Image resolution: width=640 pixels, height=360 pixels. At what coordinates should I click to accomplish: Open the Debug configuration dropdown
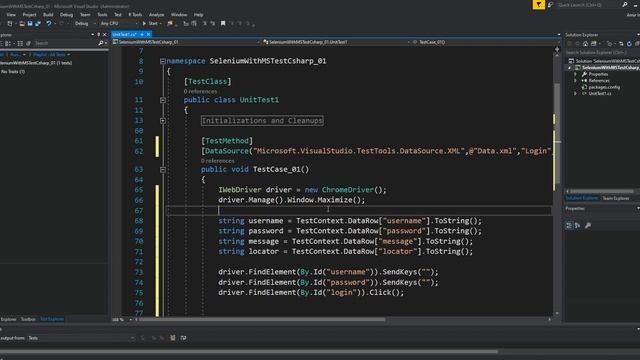tap(85, 24)
